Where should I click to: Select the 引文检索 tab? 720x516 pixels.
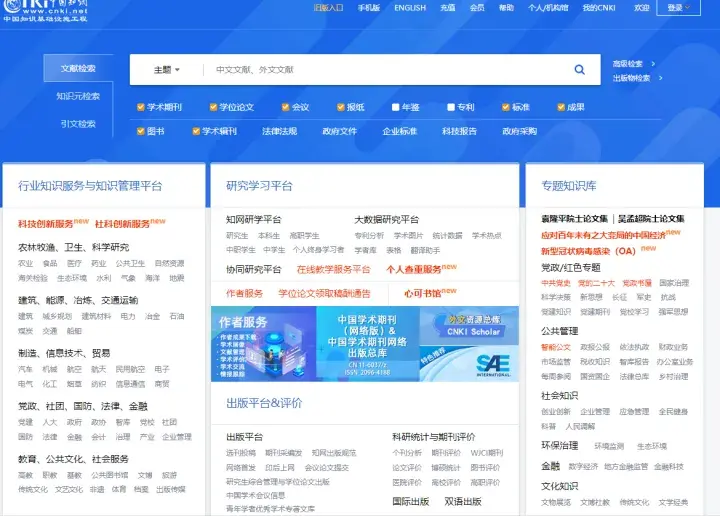click(78, 124)
